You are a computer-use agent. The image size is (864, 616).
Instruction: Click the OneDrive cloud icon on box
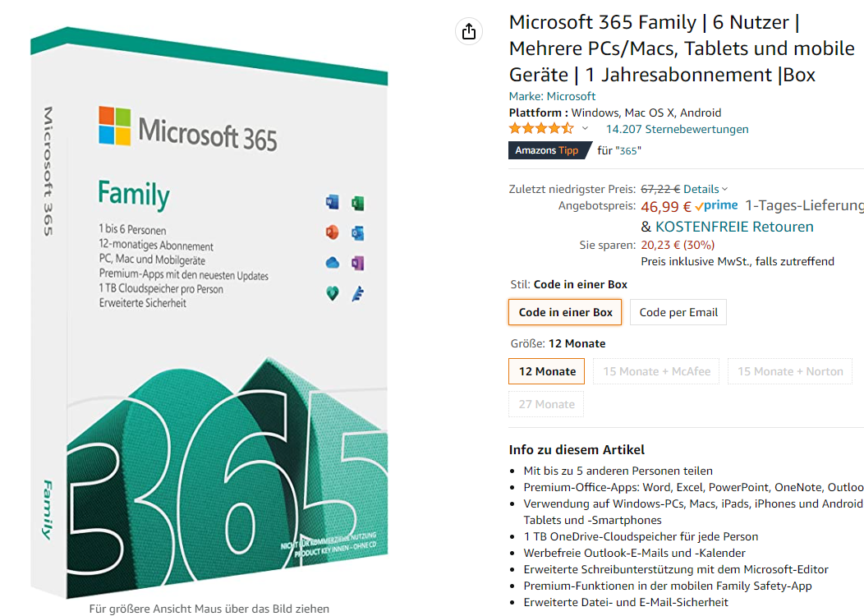coord(333,263)
